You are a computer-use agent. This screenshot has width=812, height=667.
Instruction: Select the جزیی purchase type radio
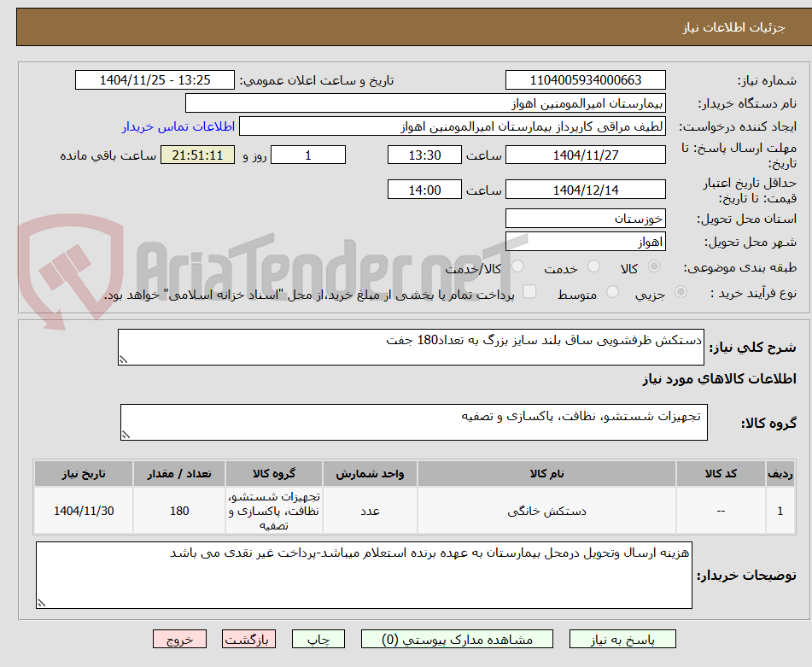pyautogui.click(x=681, y=292)
